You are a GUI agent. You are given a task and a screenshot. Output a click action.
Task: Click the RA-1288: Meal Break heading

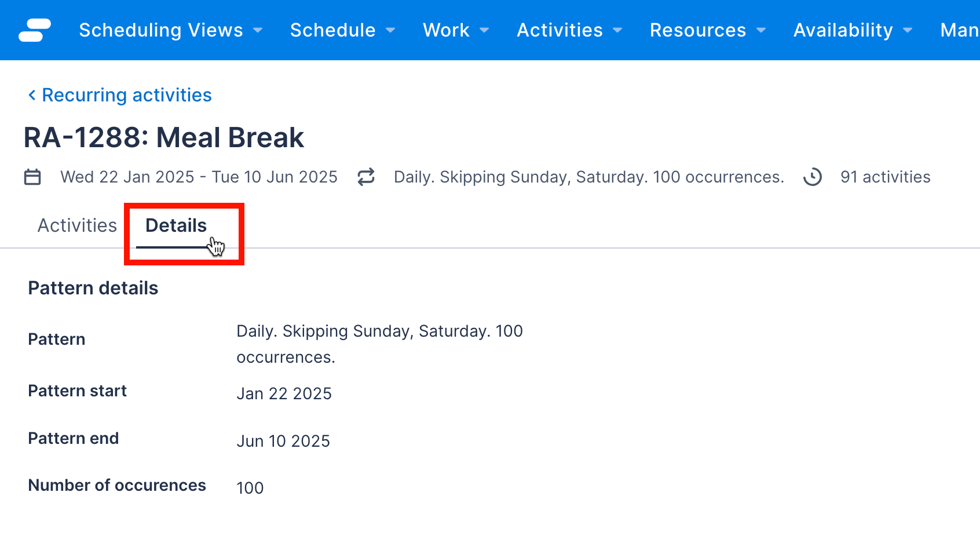click(163, 137)
